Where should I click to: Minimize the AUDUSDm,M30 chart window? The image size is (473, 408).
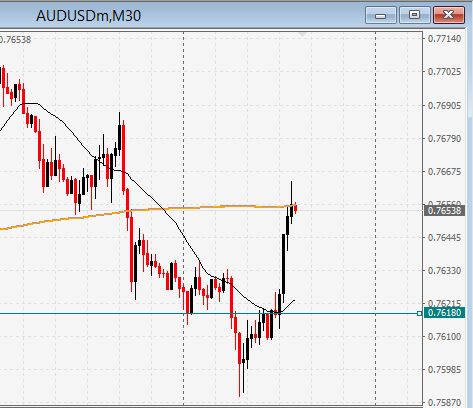tap(381, 15)
